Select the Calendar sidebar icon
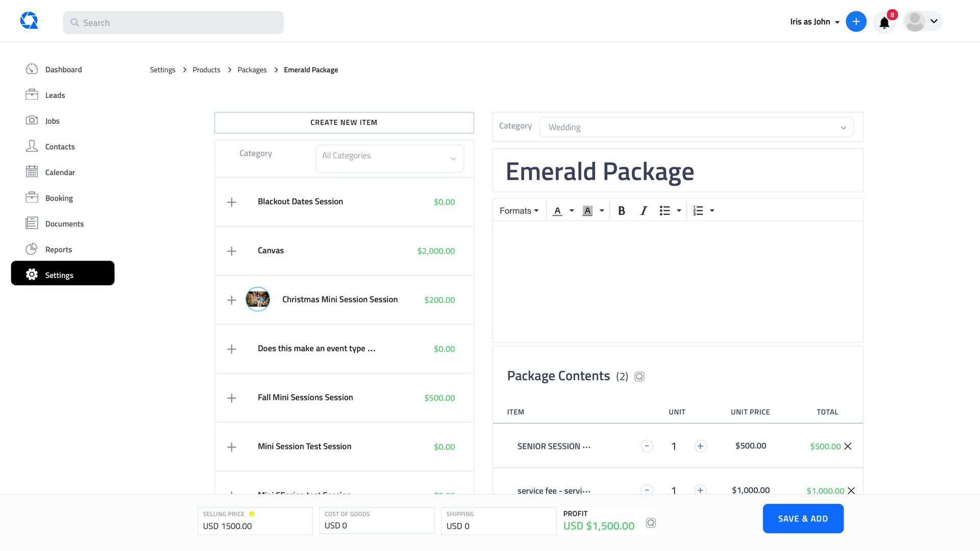 32,172
